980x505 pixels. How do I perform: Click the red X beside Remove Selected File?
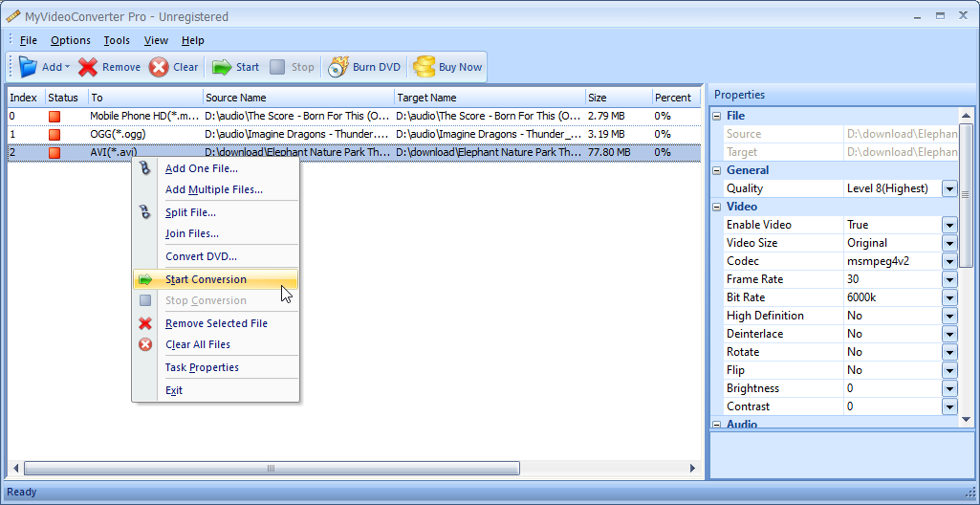[145, 323]
